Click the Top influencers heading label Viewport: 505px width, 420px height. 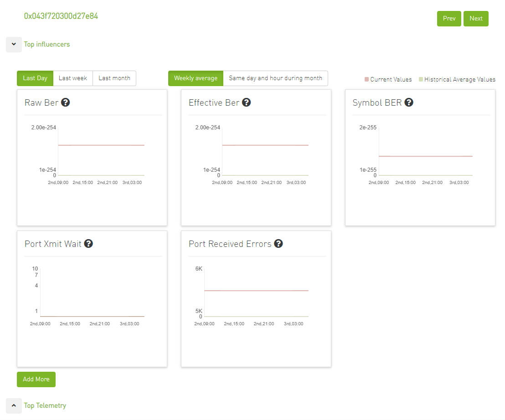coord(47,45)
